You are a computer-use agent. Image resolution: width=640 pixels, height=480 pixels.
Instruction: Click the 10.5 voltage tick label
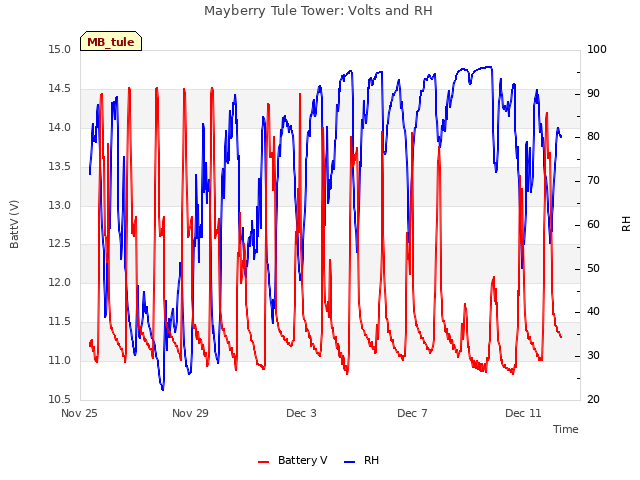[60, 399]
